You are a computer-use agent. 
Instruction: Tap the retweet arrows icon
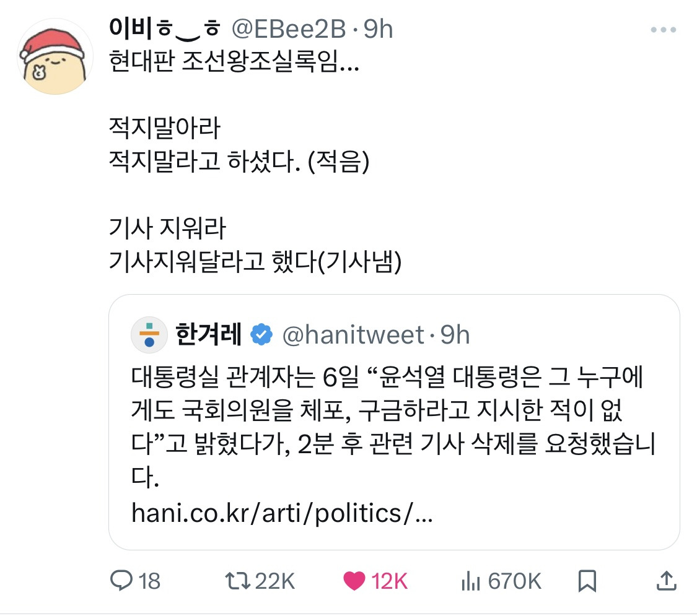coord(237,581)
